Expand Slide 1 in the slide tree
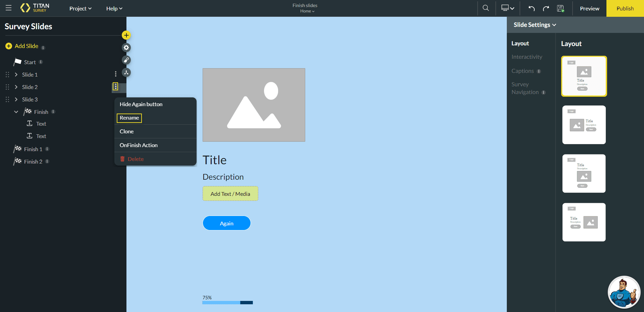 pos(15,75)
